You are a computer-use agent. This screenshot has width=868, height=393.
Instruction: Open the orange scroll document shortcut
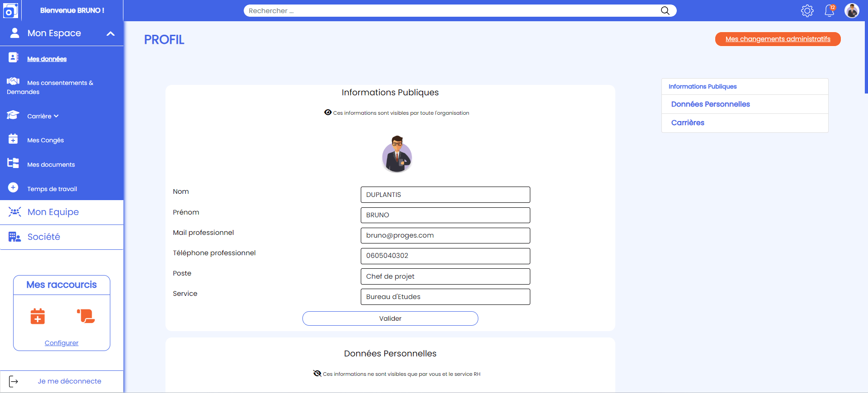pyautogui.click(x=86, y=316)
